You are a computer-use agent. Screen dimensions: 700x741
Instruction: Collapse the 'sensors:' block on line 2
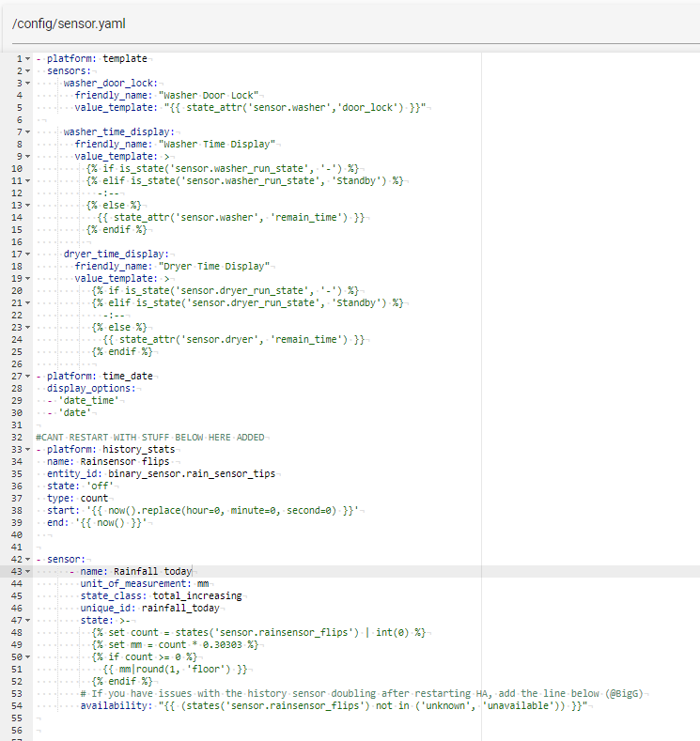(27, 70)
